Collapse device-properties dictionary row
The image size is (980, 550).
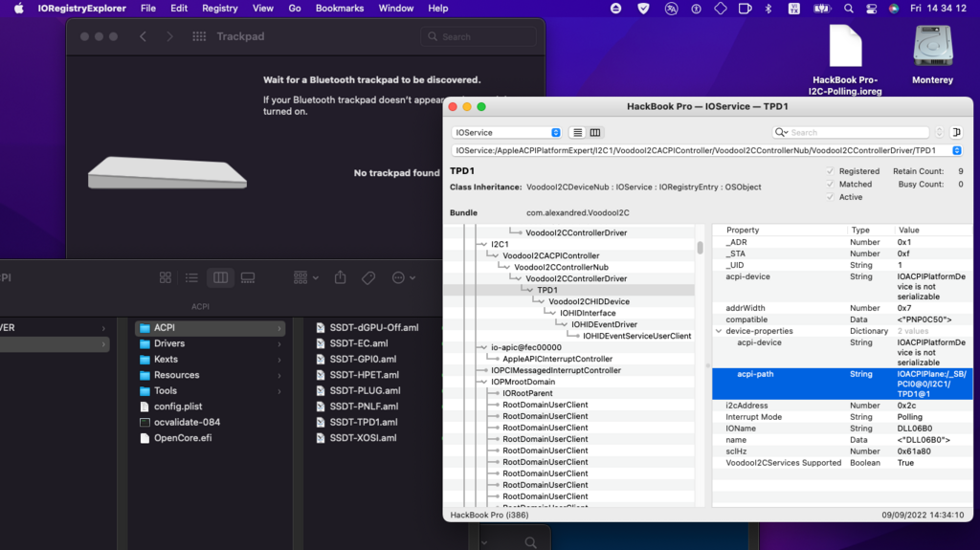719,331
